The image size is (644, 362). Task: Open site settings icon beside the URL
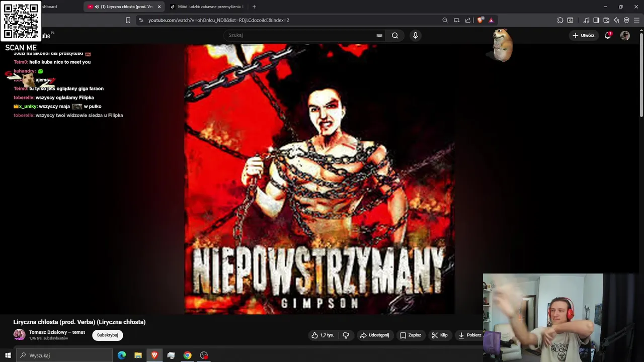(x=141, y=20)
